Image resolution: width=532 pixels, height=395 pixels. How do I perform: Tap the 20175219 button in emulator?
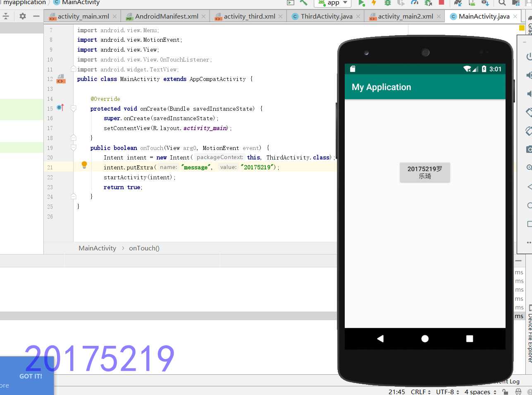[x=425, y=172]
